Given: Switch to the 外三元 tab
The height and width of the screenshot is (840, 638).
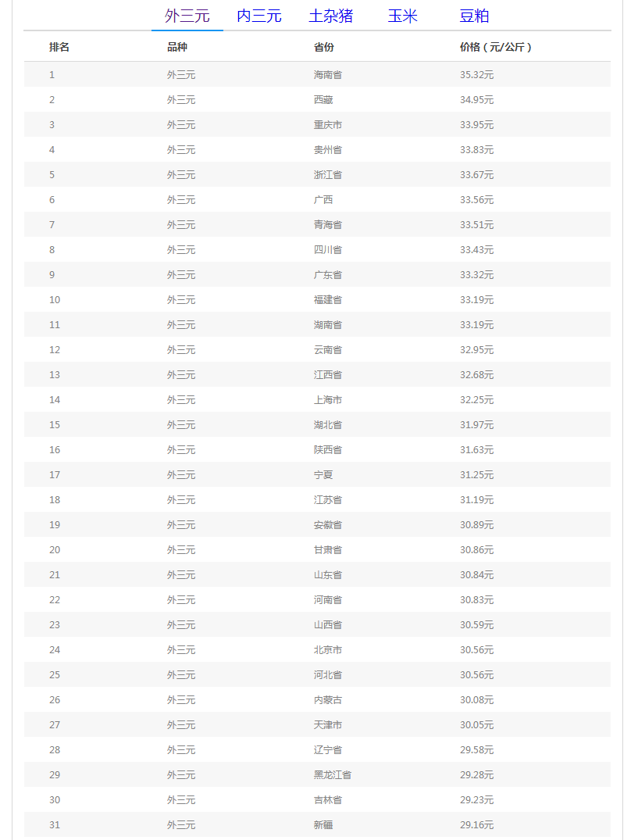Looking at the screenshot, I should coord(187,16).
